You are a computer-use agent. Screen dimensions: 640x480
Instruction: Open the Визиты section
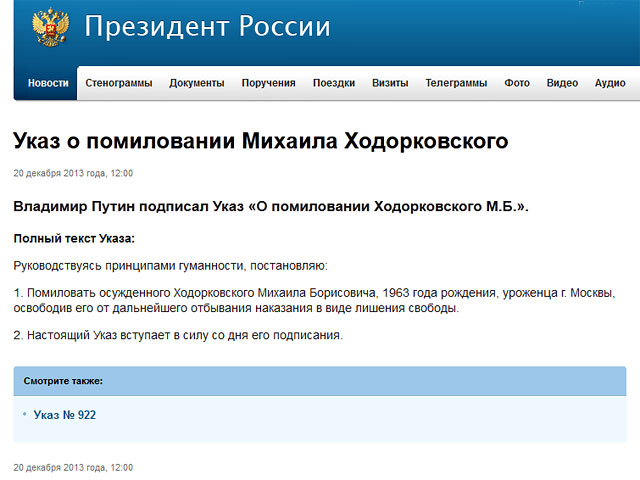click(x=390, y=83)
